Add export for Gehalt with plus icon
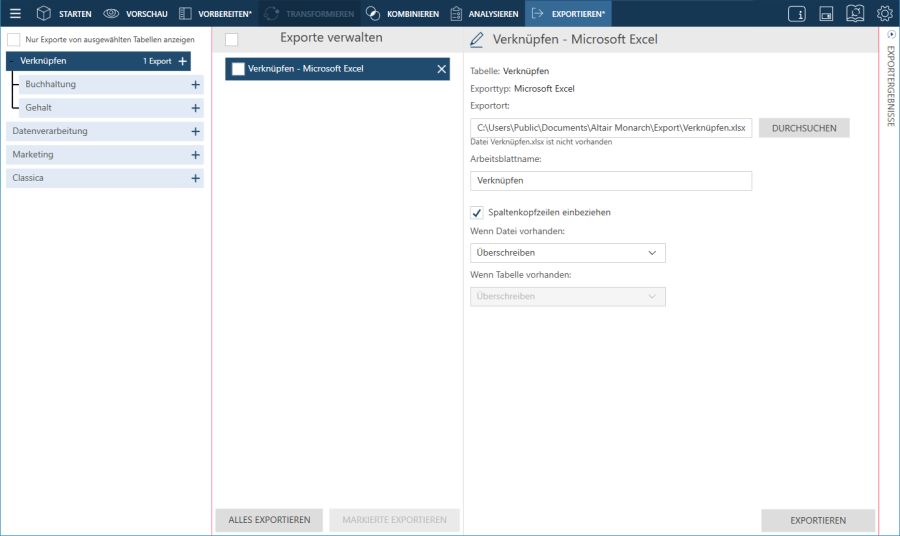900x536 pixels. pos(195,108)
